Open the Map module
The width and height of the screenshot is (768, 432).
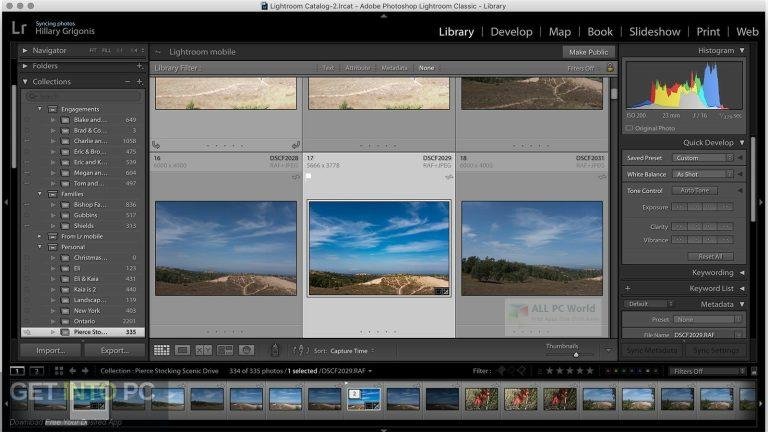coord(560,32)
